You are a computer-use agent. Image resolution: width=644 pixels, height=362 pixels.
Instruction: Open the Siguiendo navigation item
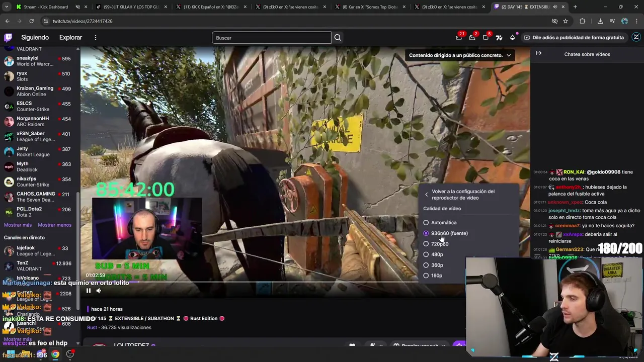35,38
